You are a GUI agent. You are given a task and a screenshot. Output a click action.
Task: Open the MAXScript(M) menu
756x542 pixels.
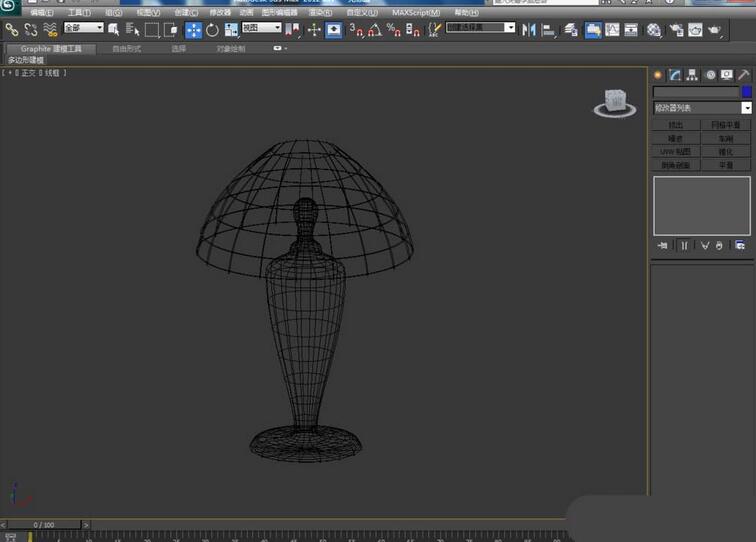pos(416,13)
